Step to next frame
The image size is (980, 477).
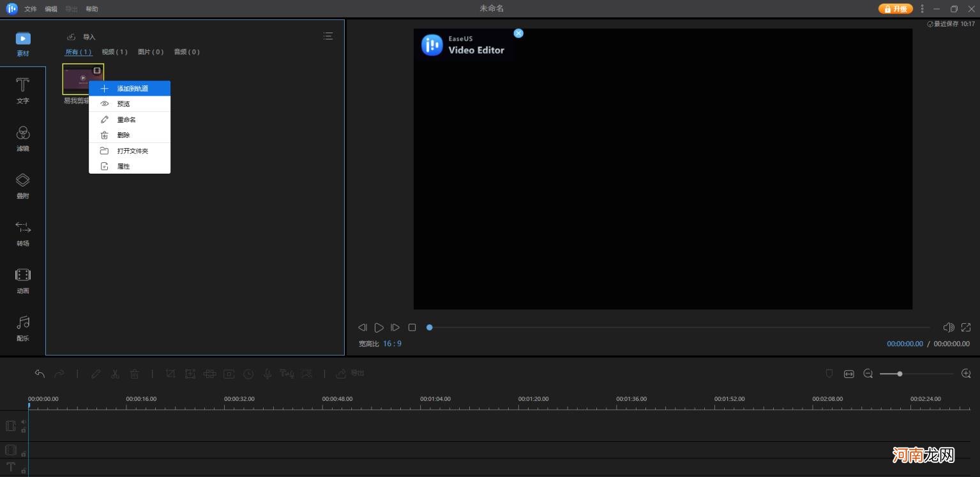point(395,328)
